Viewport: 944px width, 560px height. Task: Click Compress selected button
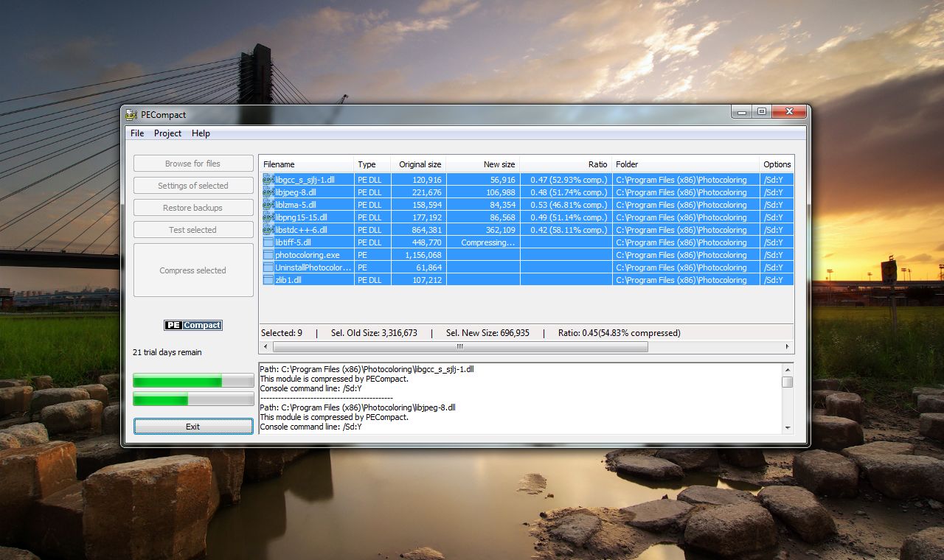(192, 270)
